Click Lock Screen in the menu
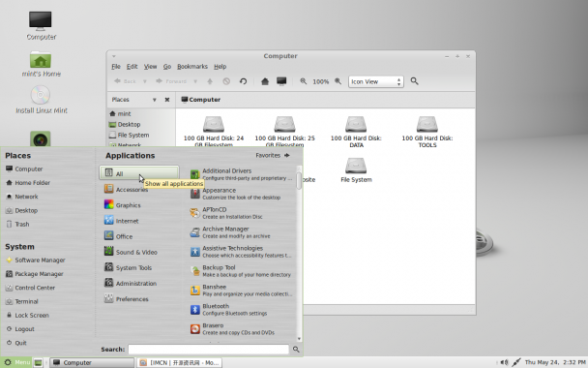The image size is (588, 368). pyautogui.click(x=28, y=315)
